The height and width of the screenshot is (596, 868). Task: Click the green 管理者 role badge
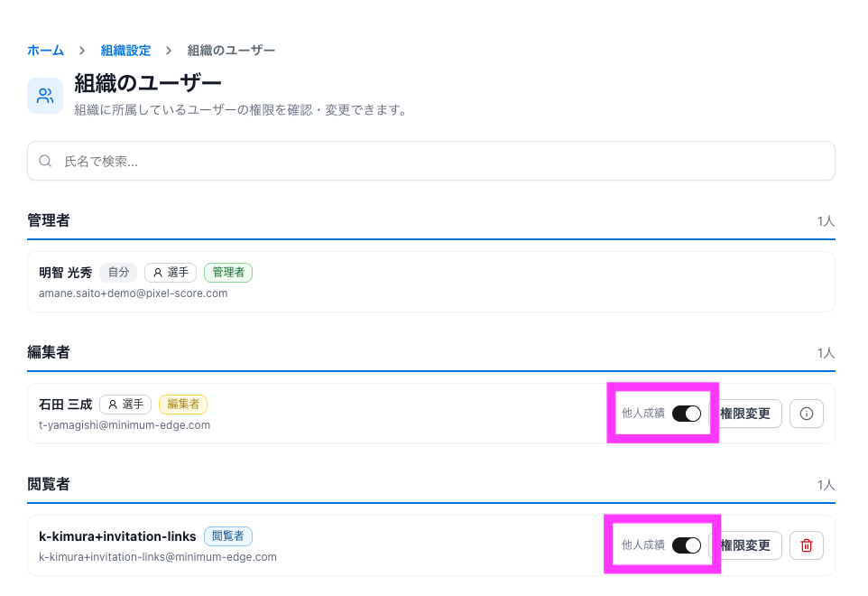228,273
